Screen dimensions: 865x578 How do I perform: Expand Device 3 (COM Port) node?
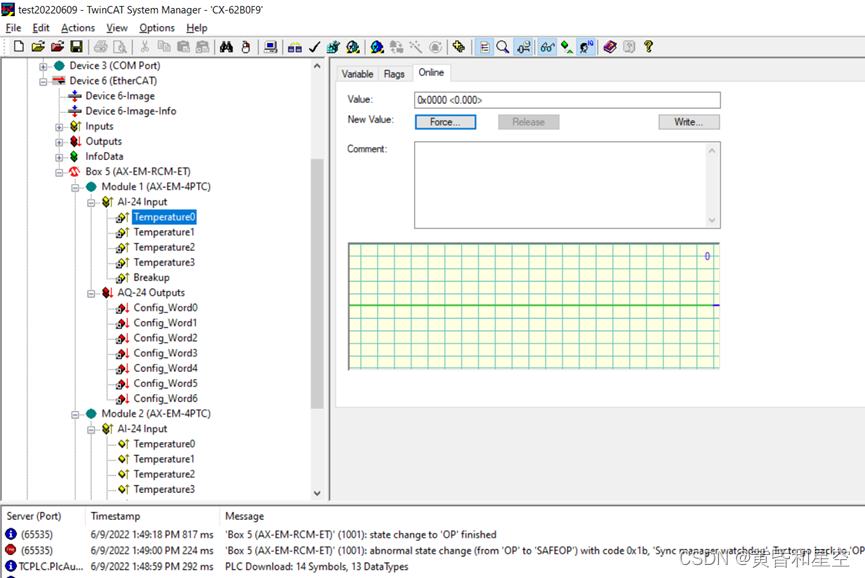[x=43, y=67]
